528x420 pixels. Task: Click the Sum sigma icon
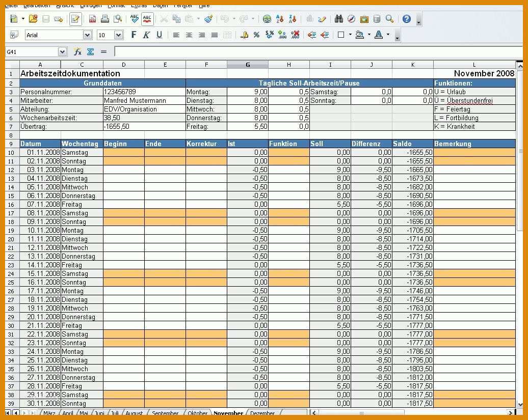click(90, 52)
